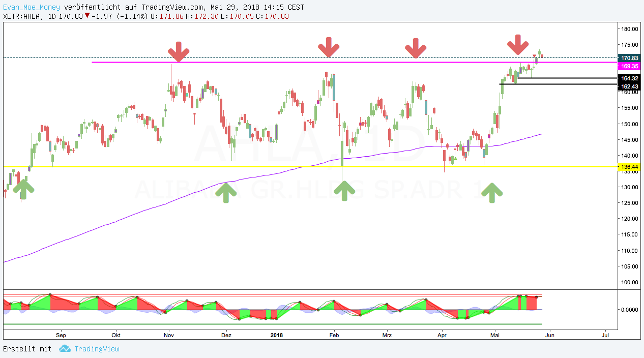
Task: Click the 180.00 price axis tick
Action: [x=630, y=29]
